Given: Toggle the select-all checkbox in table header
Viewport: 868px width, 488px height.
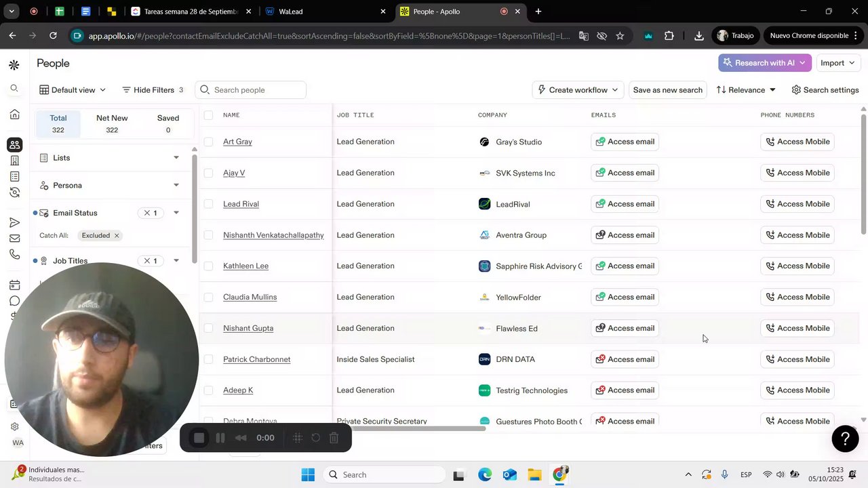Looking at the screenshot, I should pyautogui.click(x=208, y=115).
